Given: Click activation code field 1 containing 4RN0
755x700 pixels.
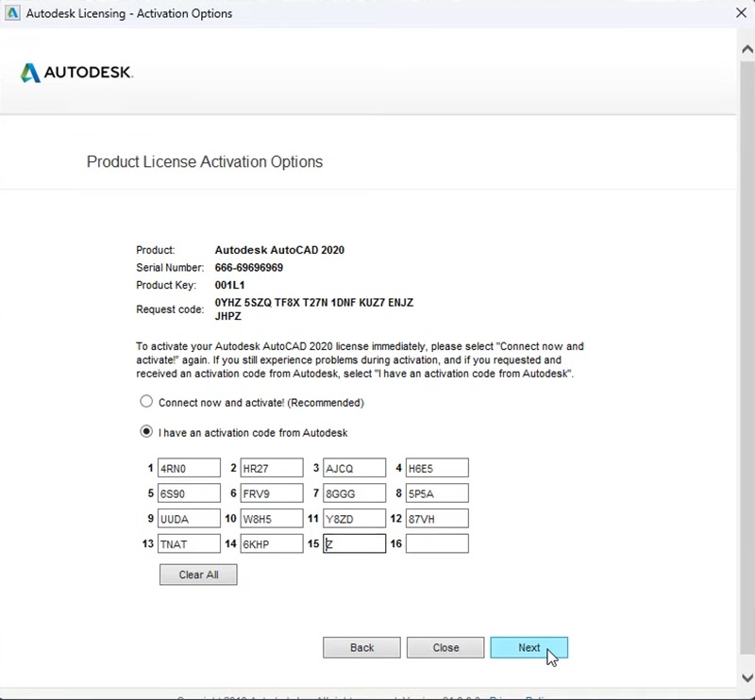Looking at the screenshot, I should click(189, 468).
